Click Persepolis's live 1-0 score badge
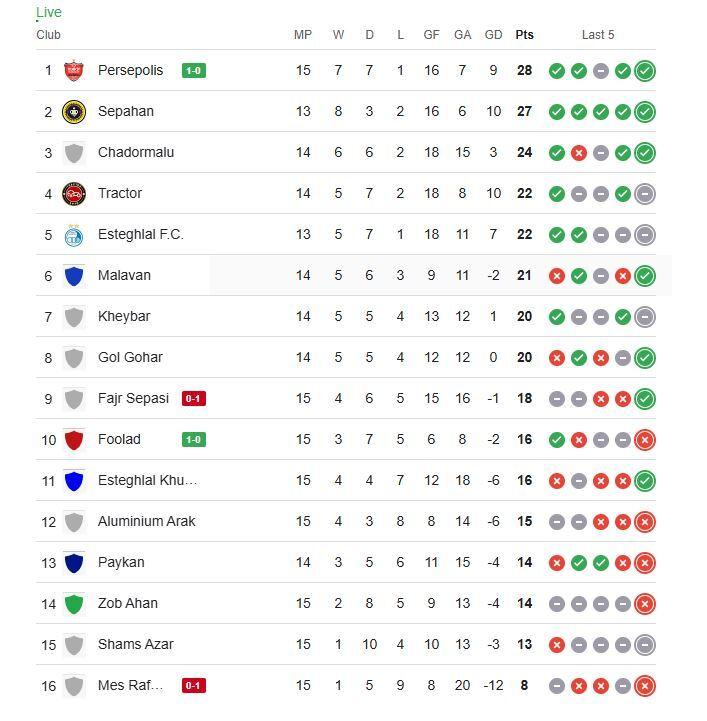Screen dimensions: 707x721 [x=193, y=71]
